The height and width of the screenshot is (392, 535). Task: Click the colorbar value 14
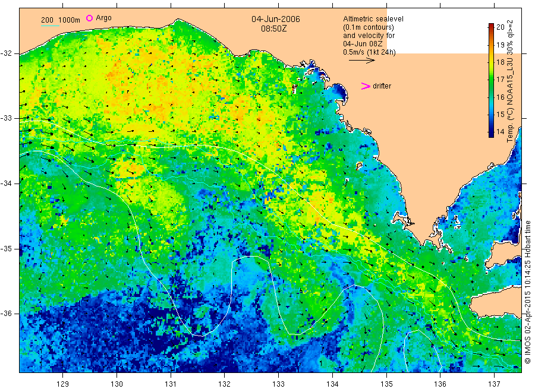(x=500, y=132)
